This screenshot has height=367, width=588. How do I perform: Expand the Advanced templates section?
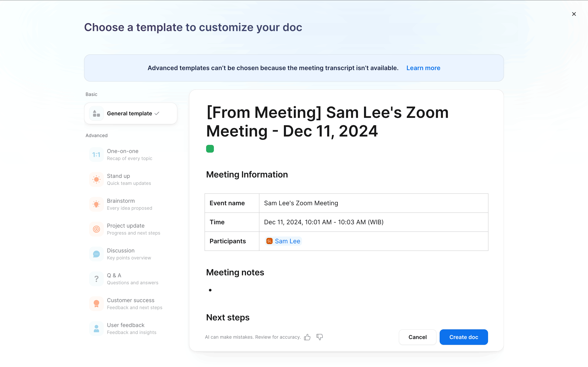96,135
